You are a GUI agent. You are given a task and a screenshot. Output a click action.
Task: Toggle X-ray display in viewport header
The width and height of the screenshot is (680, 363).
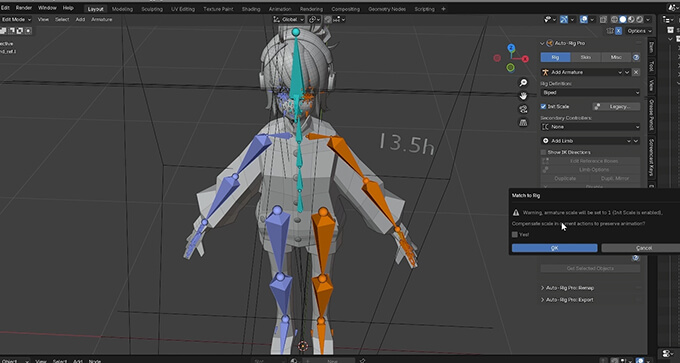(x=603, y=20)
